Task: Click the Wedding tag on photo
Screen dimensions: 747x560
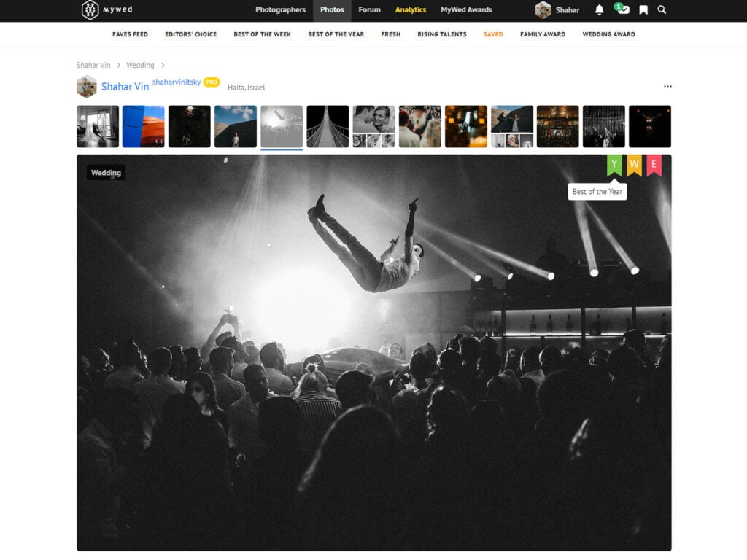Action: [106, 173]
